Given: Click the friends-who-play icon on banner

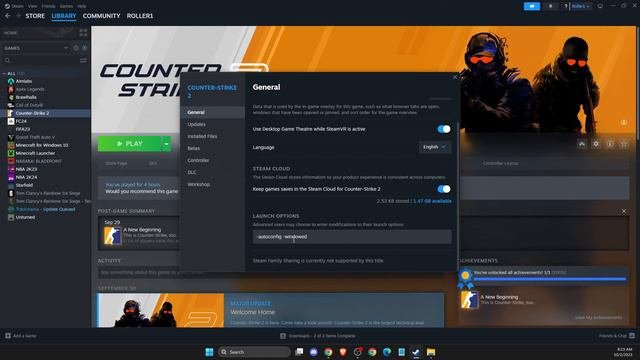Looking at the screenshot, I should pos(624,122).
